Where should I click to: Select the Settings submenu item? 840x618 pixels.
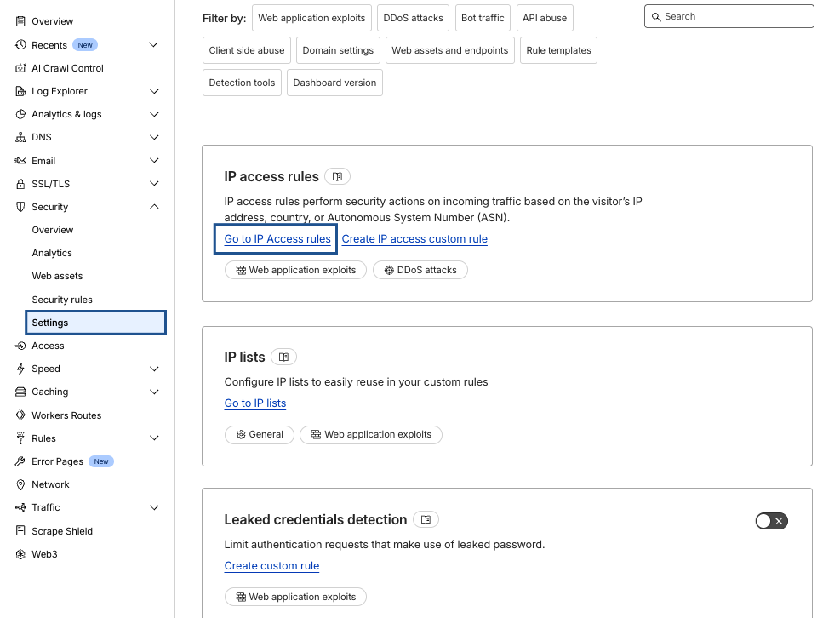coord(96,323)
